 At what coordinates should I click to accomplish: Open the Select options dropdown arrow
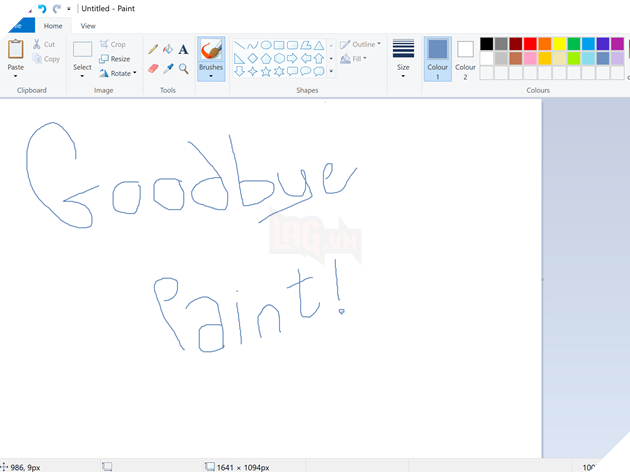coord(82,76)
